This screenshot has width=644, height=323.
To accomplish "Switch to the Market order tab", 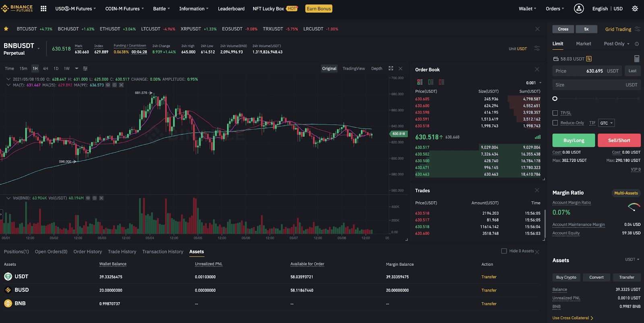I will (583, 44).
